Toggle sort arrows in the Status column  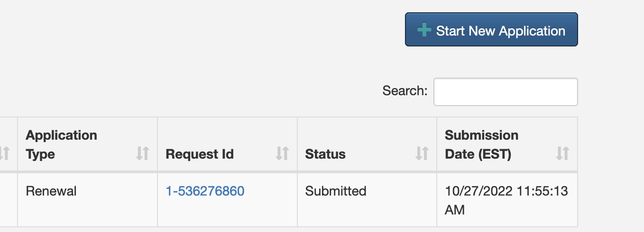click(x=422, y=153)
